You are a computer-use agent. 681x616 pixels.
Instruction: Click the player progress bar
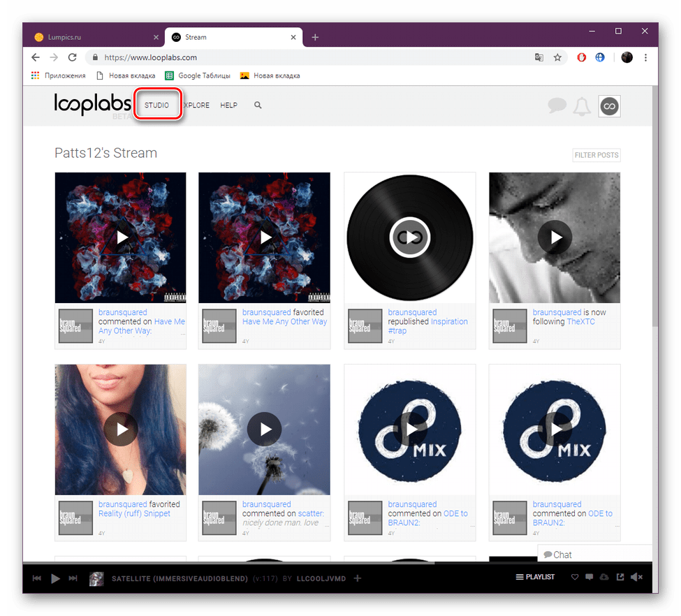(x=337, y=563)
